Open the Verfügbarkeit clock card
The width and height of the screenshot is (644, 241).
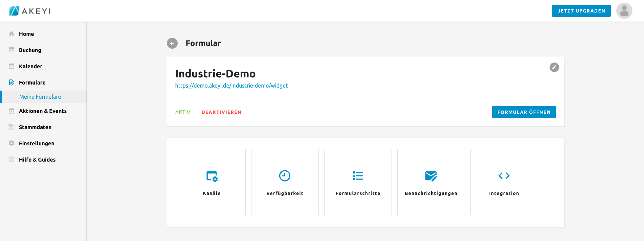285,183
